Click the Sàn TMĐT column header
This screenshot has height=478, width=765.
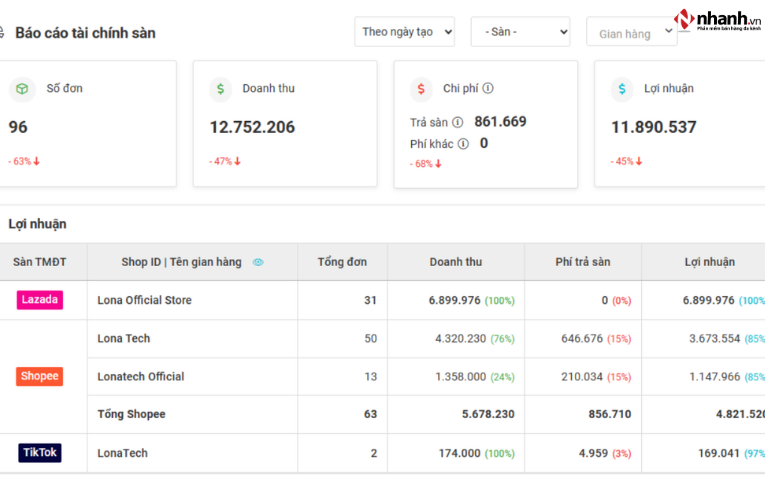[x=40, y=262]
